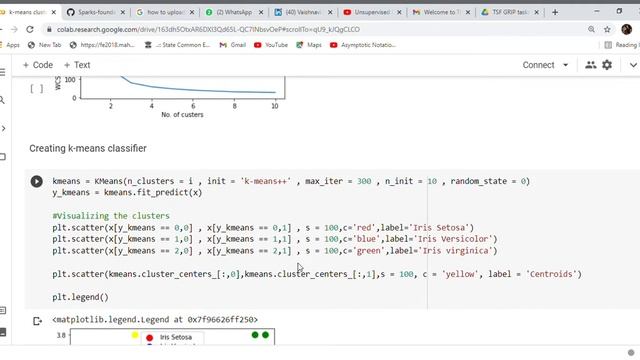640x360 pixels.
Task: Open the find and replace sidebar icon
Action: click(2, 100)
